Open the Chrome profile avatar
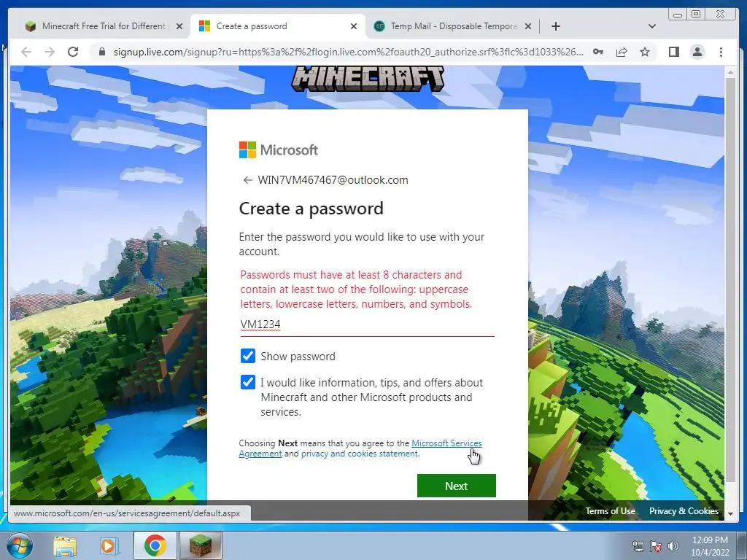This screenshot has width=747, height=560. 697,52
